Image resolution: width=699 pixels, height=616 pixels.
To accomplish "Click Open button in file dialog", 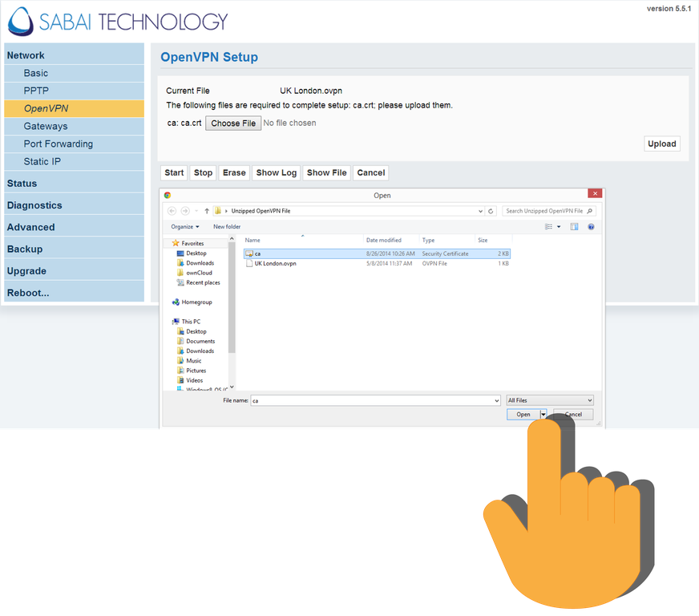I will 523,415.
